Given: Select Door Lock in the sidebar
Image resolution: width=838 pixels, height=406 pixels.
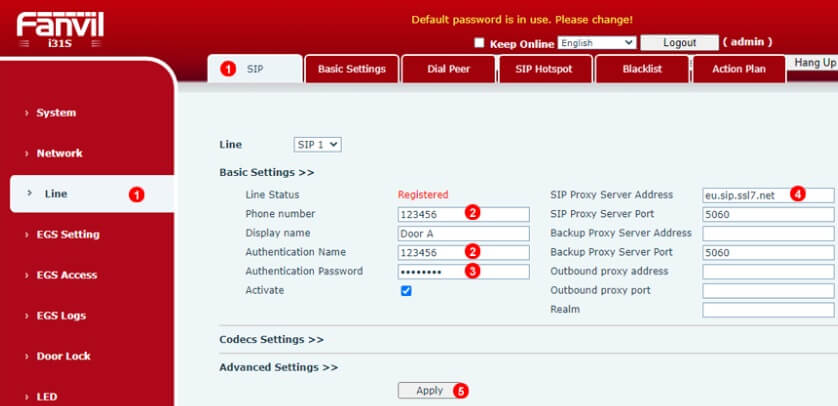Looking at the screenshot, I should click(63, 356).
